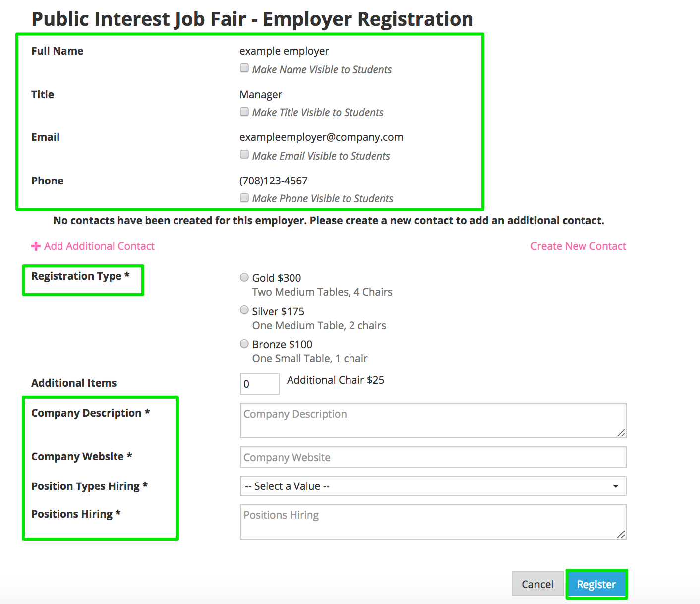Click the Company Description resize handle
Viewport: 700px width, 604px height.
click(621, 433)
